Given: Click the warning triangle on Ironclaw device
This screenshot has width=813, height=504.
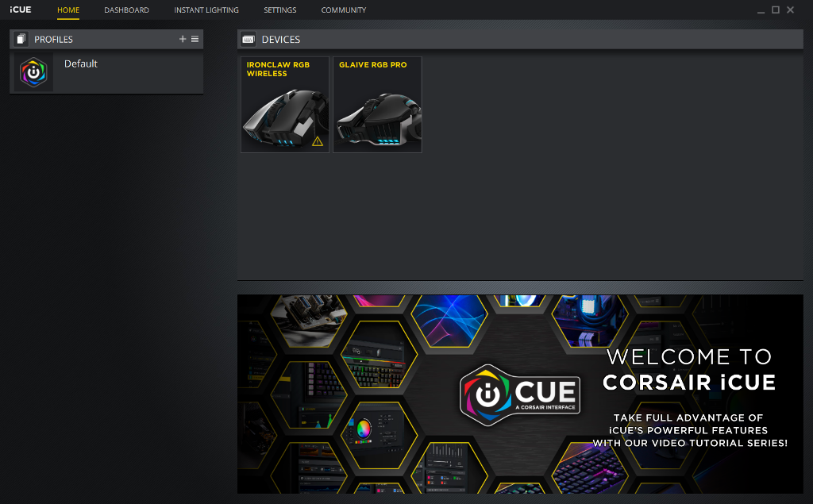Looking at the screenshot, I should coord(318,141).
